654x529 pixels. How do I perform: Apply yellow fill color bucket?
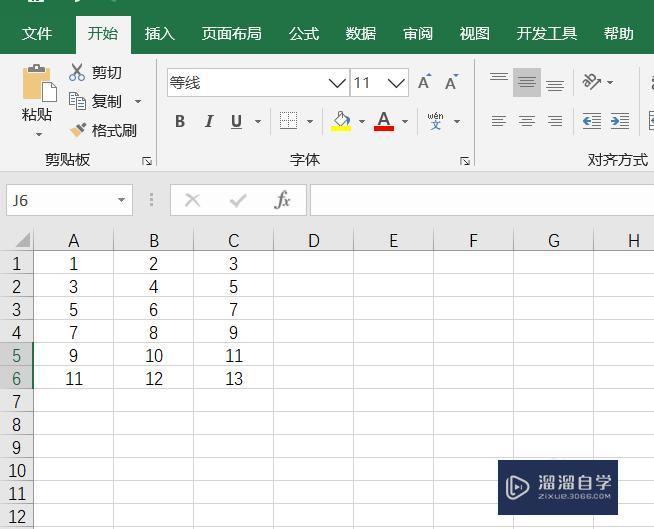pos(341,121)
